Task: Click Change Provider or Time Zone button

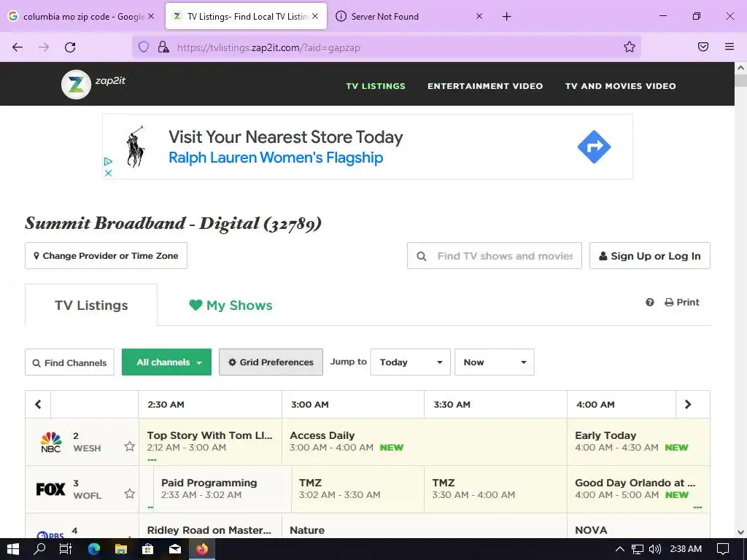Action: pos(106,256)
